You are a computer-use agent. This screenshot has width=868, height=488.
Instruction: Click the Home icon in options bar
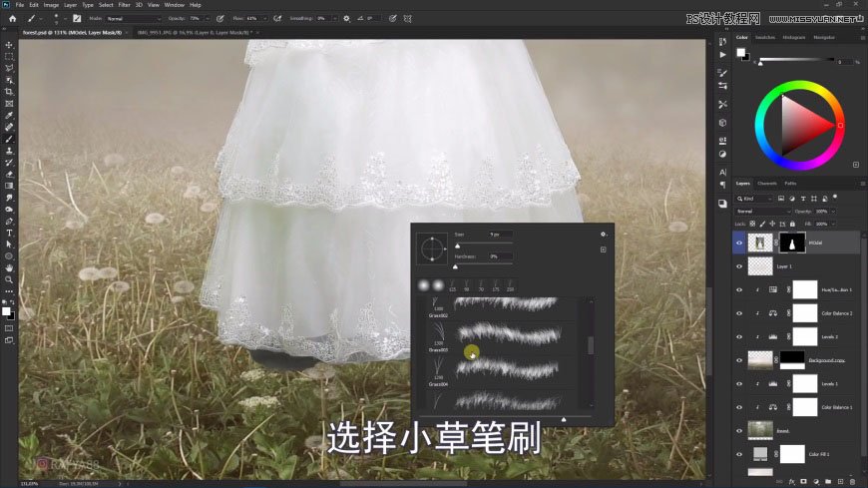coord(12,18)
